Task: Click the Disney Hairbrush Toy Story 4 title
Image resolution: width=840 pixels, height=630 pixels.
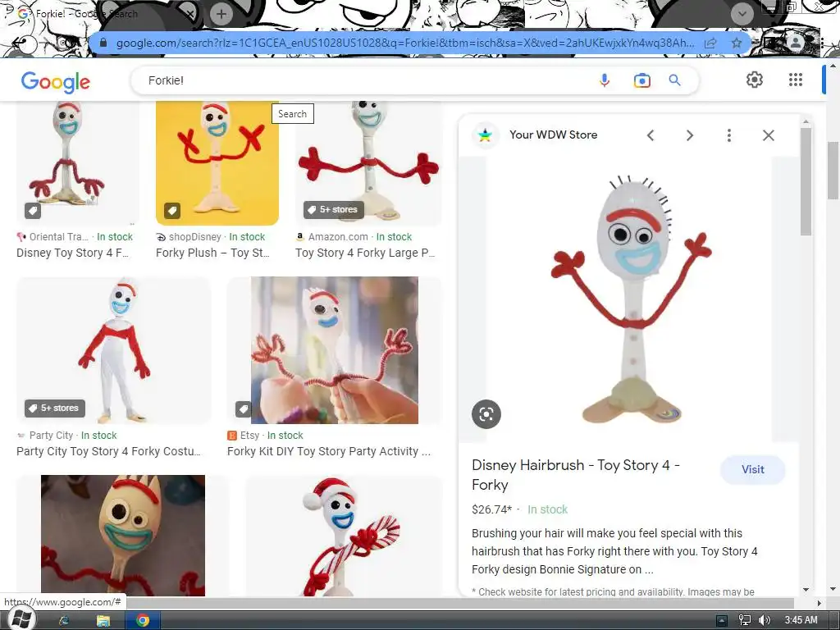Action: click(x=576, y=475)
